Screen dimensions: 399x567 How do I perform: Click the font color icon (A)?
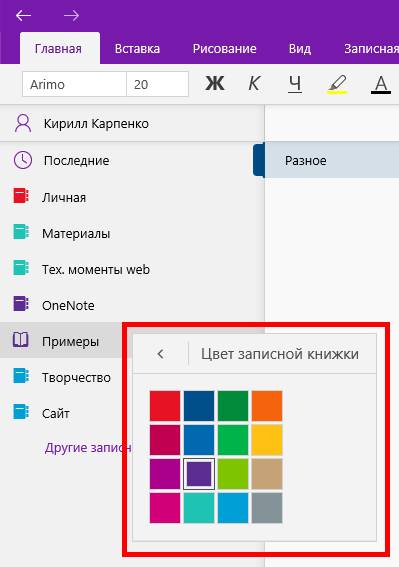click(381, 85)
